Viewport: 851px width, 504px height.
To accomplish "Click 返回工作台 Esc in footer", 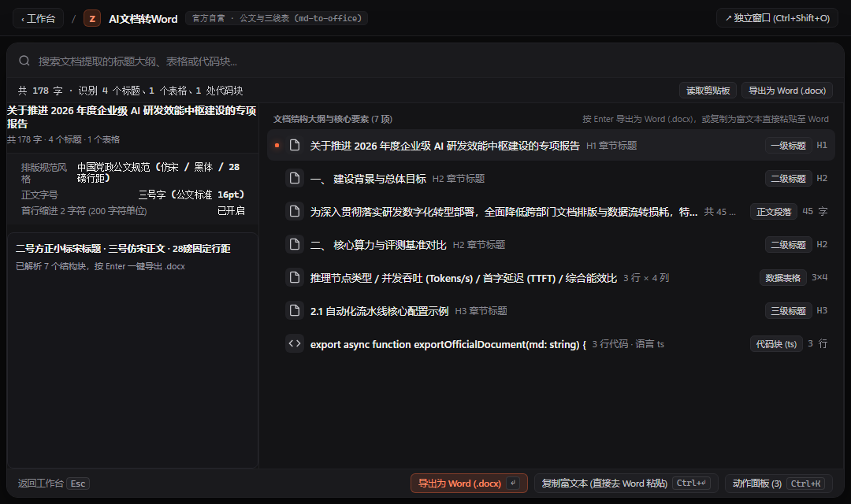I will click(54, 483).
